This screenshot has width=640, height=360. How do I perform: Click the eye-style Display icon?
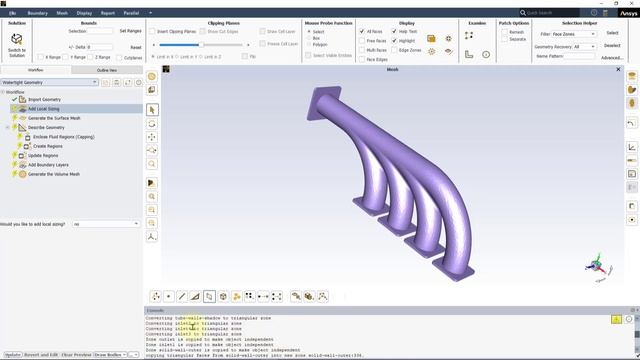(x=449, y=51)
